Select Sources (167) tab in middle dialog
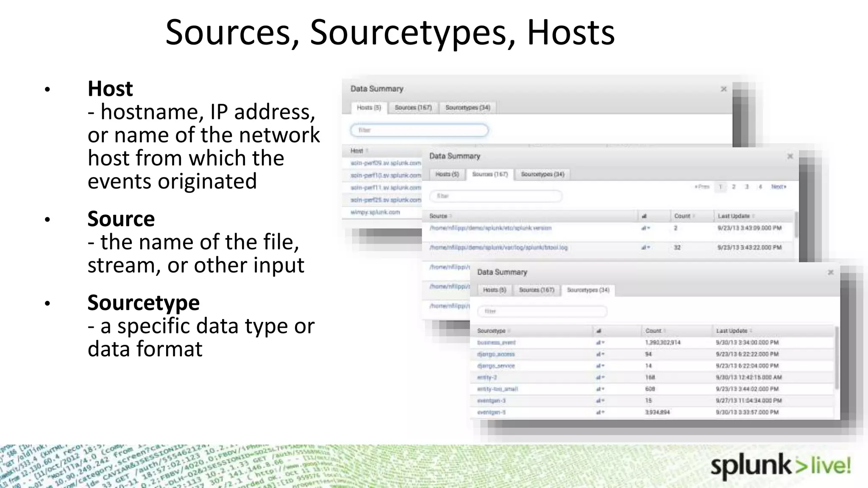This screenshot has height=488, width=868. (490, 174)
